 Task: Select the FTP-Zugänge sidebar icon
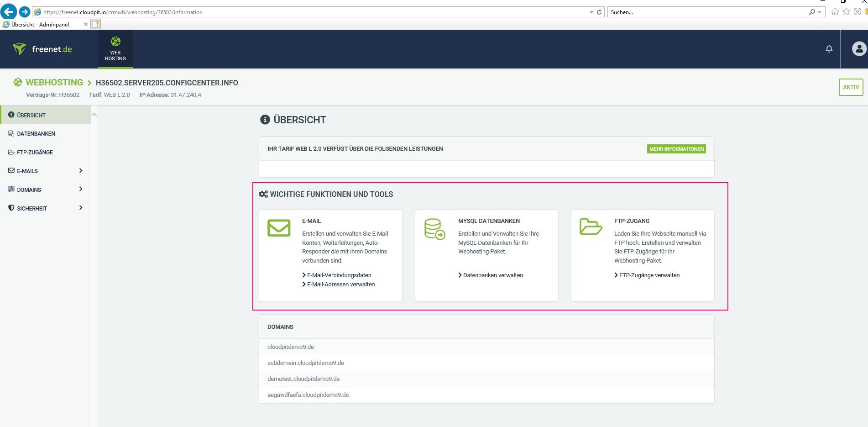[10, 152]
